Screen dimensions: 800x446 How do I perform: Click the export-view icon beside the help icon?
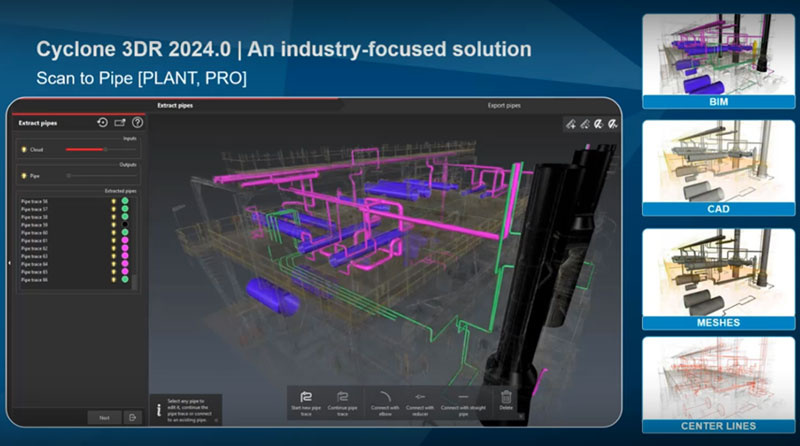pyautogui.click(x=120, y=122)
